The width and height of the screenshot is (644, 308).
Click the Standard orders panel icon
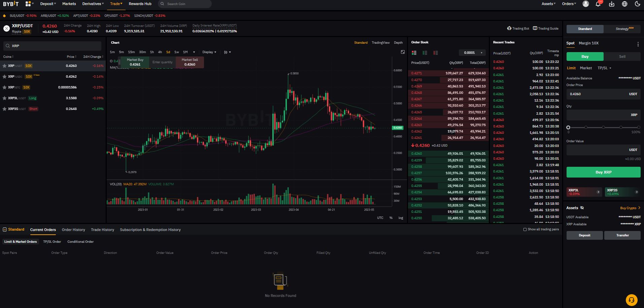[5, 230]
